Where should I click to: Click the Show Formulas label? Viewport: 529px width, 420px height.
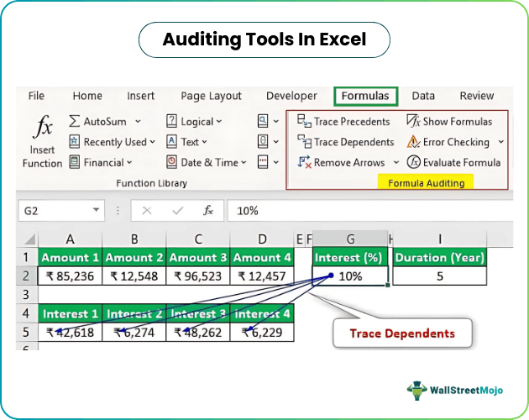click(x=458, y=122)
